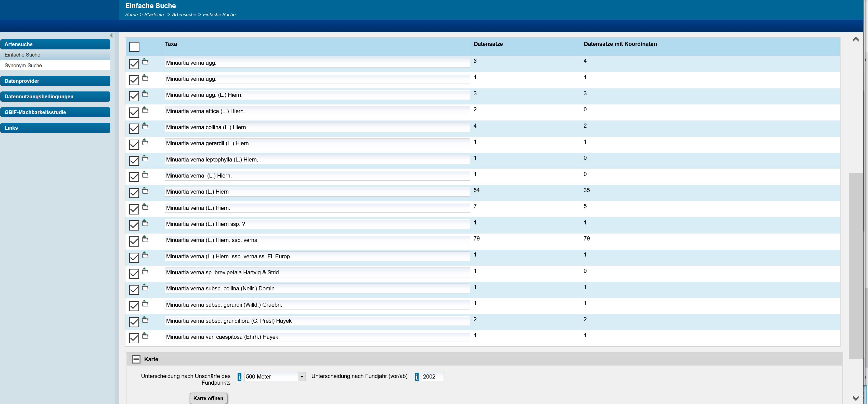Open folder icon for Minuartia verna gerardii (L.) Hiern. row
The image size is (868, 404).
point(145,142)
